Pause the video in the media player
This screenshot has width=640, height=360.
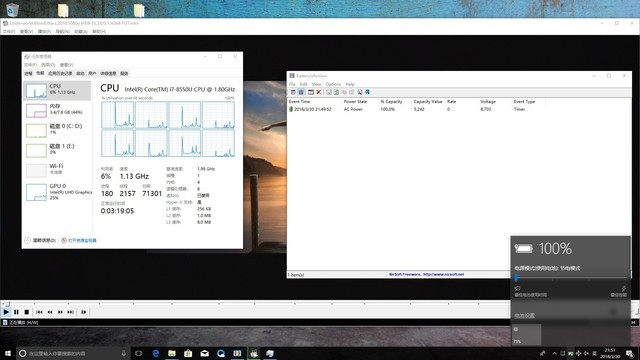click(x=16, y=312)
